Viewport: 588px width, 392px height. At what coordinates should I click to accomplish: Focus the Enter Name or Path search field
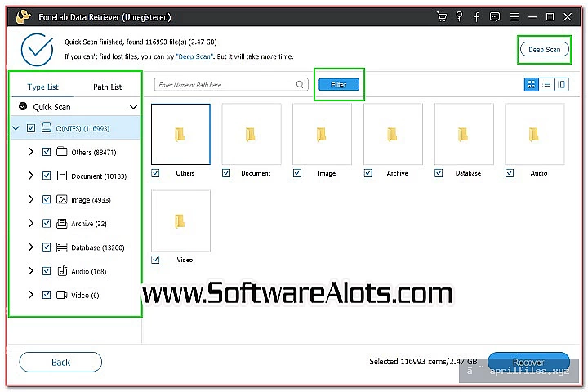(x=231, y=85)
